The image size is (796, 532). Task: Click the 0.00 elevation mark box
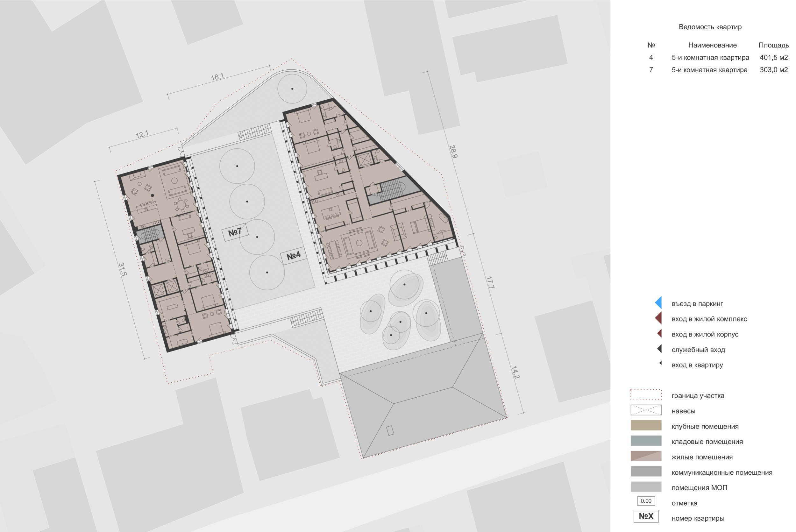pyautogui.click(x=646, y=501)
